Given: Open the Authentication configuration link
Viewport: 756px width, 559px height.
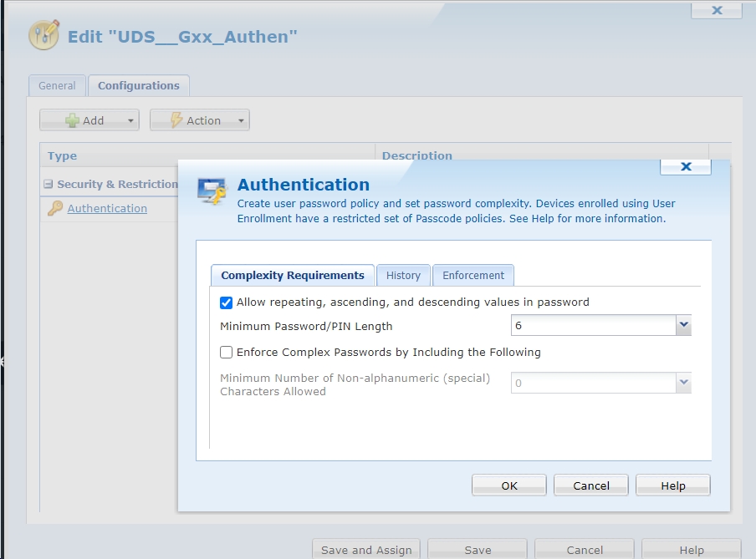Looking at the screenshot, I should pyautogui.click(x=107, y=209).
